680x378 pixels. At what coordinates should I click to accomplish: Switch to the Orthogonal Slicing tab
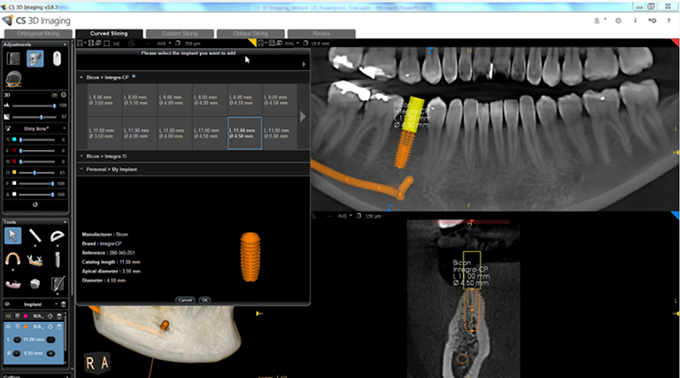point(38,33)
